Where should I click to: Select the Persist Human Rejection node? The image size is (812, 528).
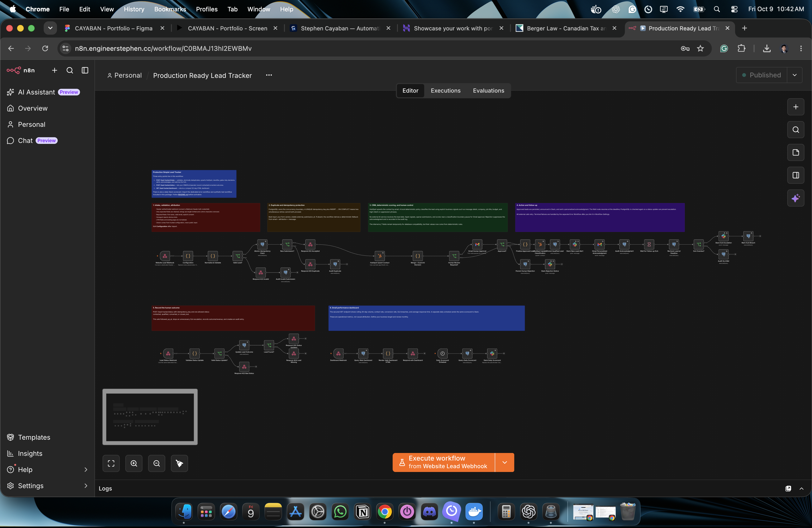point(525,264)
